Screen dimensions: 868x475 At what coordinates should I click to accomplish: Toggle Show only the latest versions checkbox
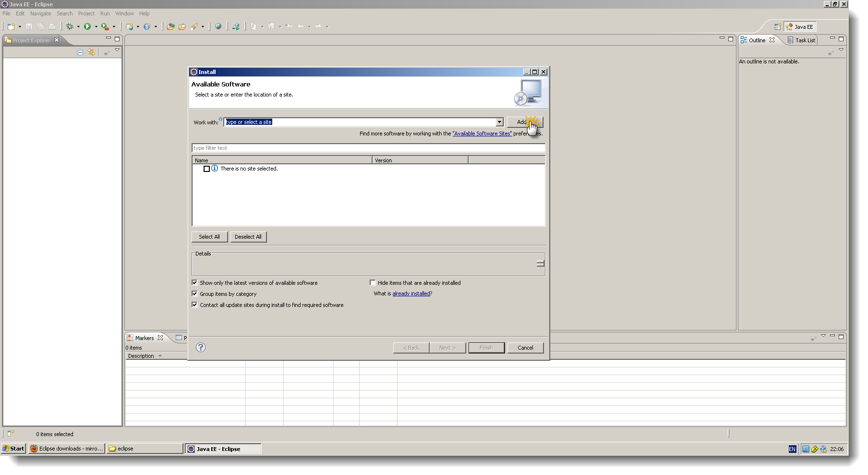click(x=194, y=283)
